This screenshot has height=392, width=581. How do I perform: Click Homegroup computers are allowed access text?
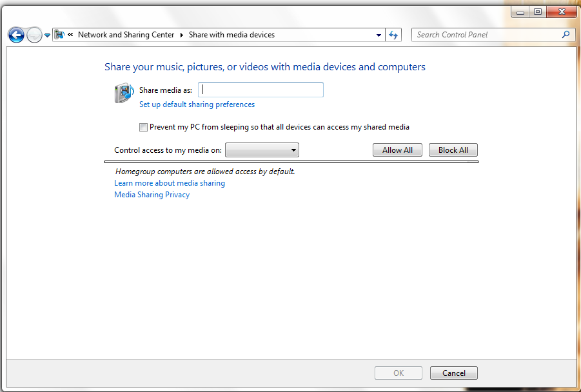[205, 171]
